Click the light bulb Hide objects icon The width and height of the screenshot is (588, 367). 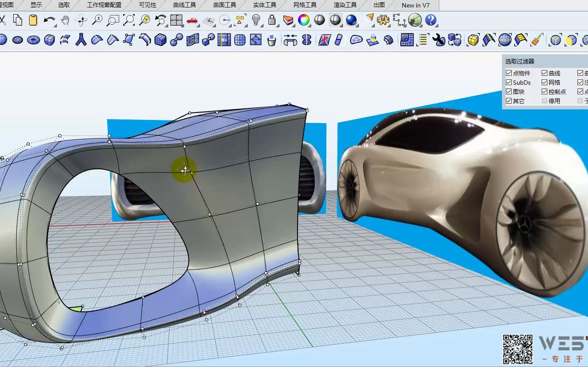[256, 20]
